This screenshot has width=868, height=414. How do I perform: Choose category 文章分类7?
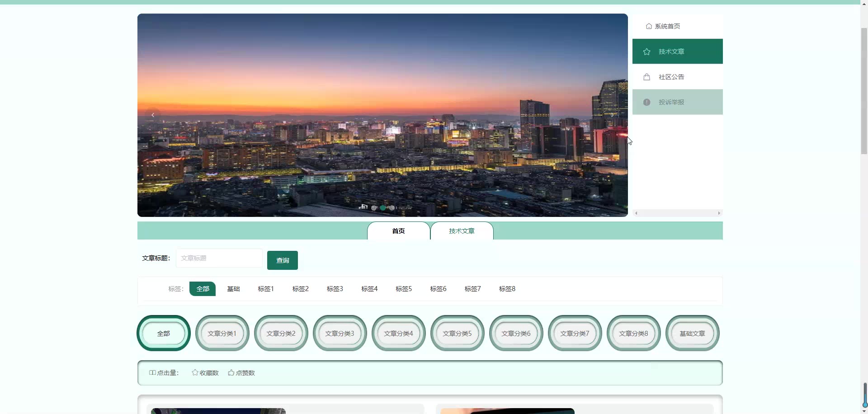pyautogui.click(x=575, y=333)
